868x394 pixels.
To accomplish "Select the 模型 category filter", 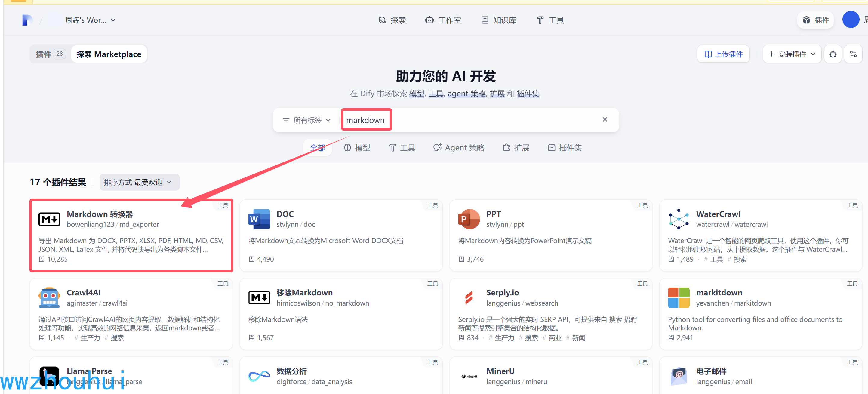I will click(x=357, y=148).
